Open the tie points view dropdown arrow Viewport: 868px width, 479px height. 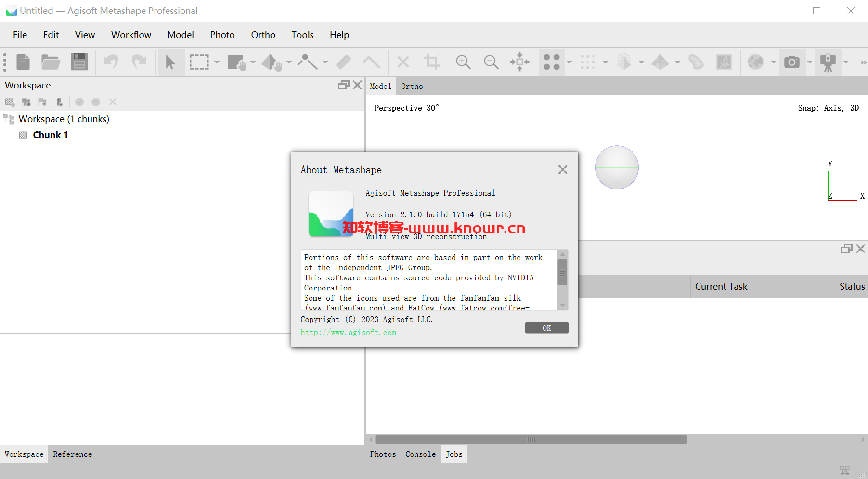(569, 62)
